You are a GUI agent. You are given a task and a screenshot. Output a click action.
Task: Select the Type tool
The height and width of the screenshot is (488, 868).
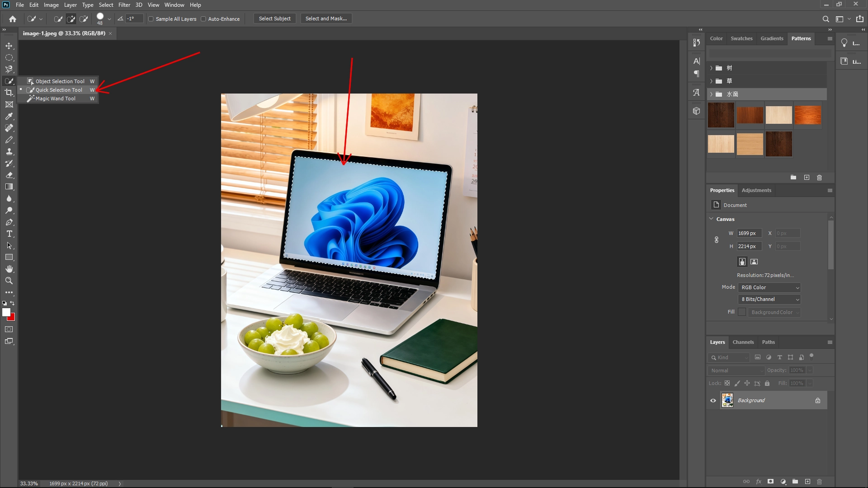(9, 234)
